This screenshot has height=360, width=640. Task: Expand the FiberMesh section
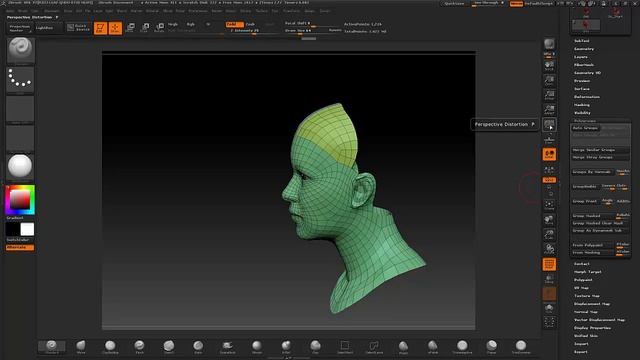[x=584, y=65]
